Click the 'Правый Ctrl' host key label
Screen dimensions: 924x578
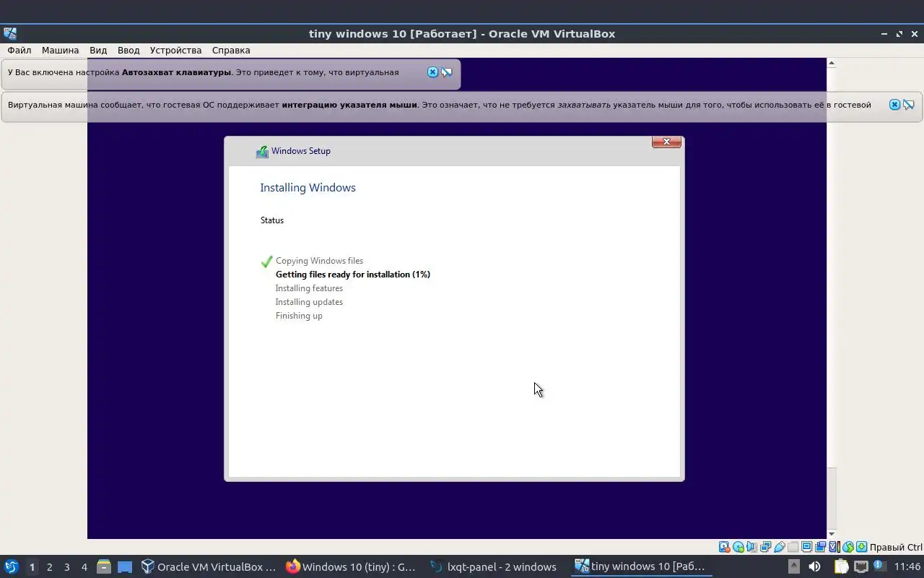[x=896, y=547]
